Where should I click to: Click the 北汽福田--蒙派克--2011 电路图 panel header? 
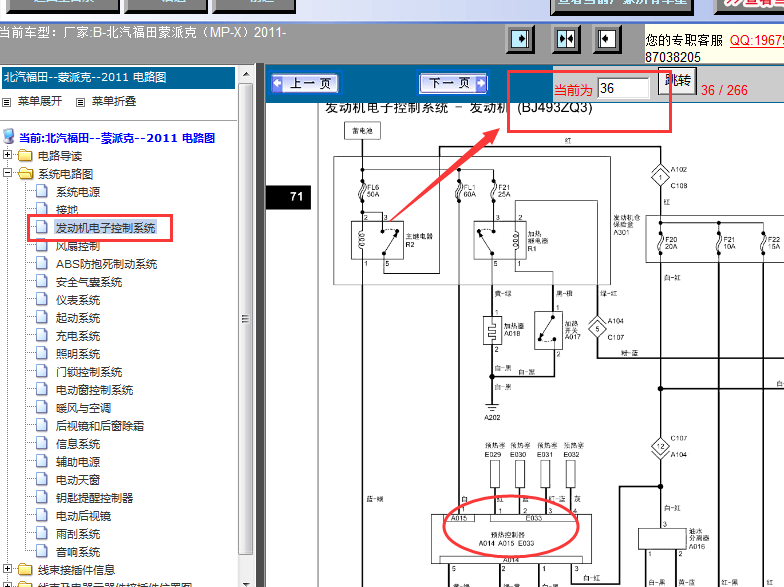[x=118, y=78]
